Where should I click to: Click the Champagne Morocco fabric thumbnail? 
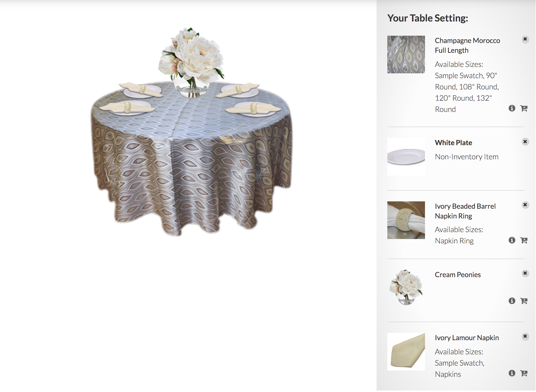coord(406,54)
